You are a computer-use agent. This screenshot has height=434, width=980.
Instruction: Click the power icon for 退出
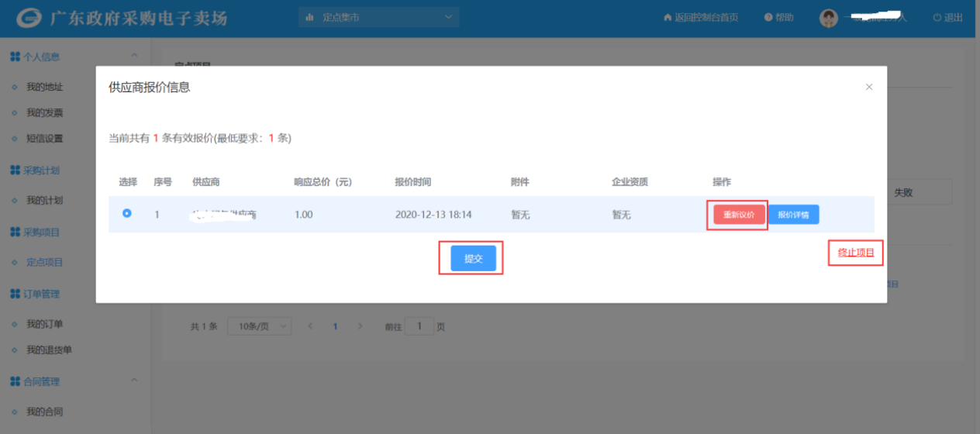coord(937,18)
